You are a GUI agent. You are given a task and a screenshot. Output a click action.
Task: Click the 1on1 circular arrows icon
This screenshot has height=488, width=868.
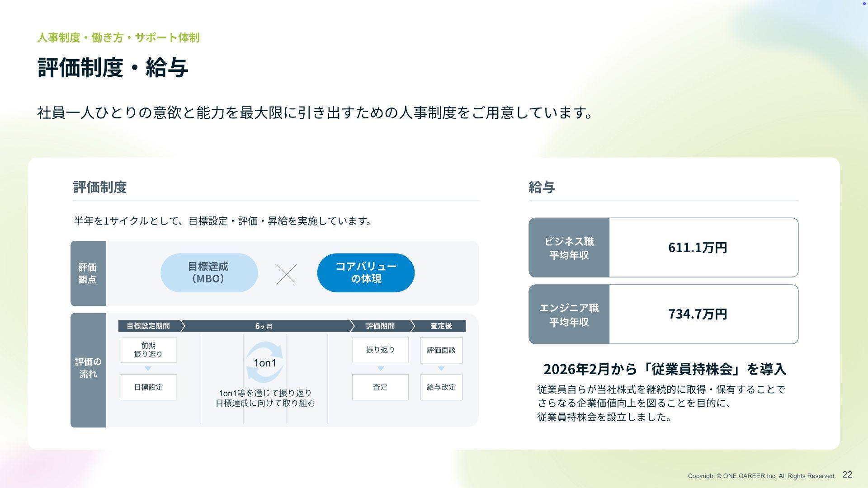264,362
